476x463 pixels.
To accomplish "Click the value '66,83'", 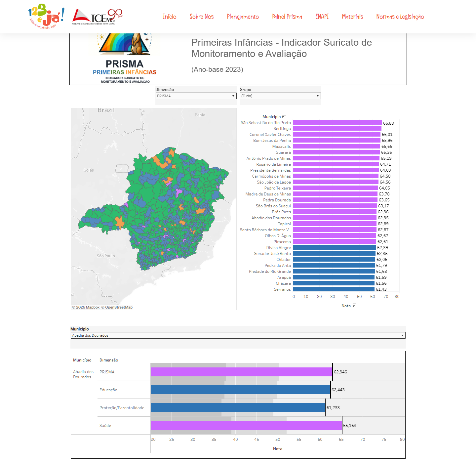I will point(388,123).
